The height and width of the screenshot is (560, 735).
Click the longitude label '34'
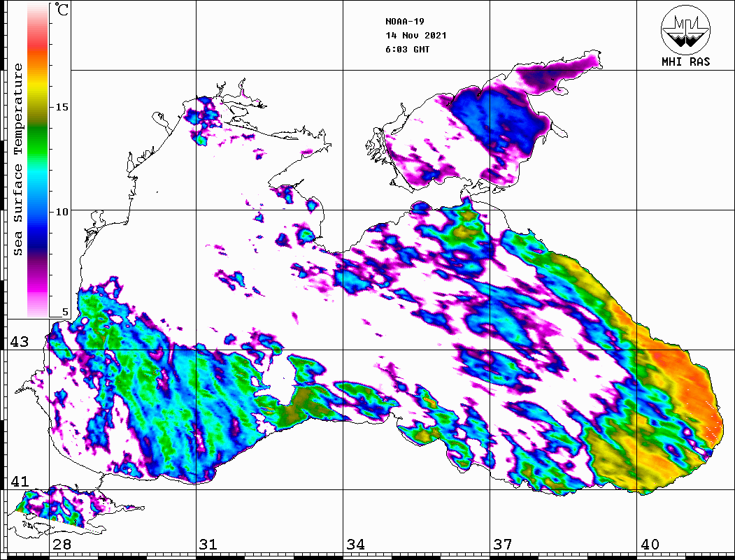[x=356, y=545]
